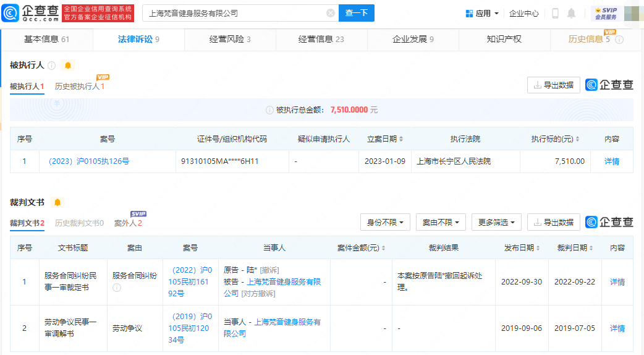The height and width of the screenshot is (355, 644).
Task: Switch to 经营信息 tab
Action: 321,39
